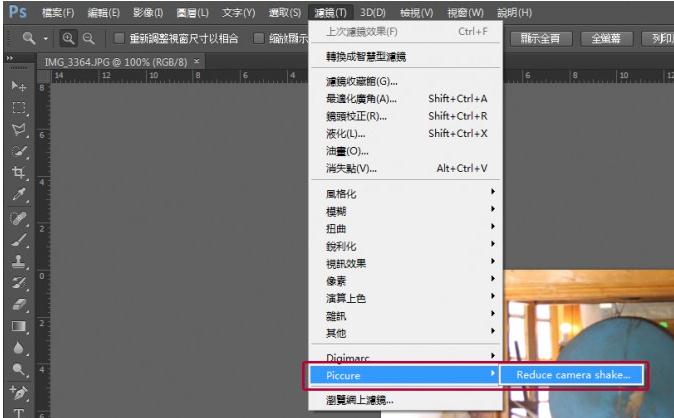Choose 最適化廣角(A) filter

pos(406,98)
